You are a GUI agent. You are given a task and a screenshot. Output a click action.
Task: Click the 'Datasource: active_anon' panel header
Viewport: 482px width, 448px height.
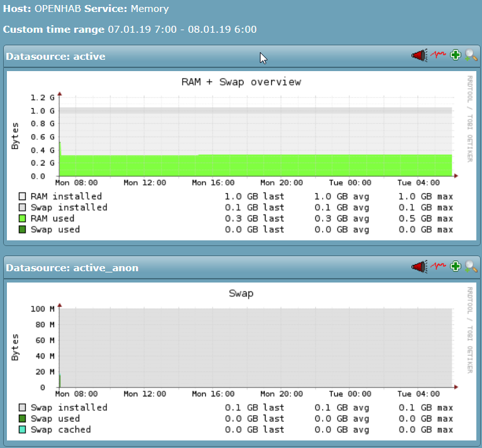[72, 268]
